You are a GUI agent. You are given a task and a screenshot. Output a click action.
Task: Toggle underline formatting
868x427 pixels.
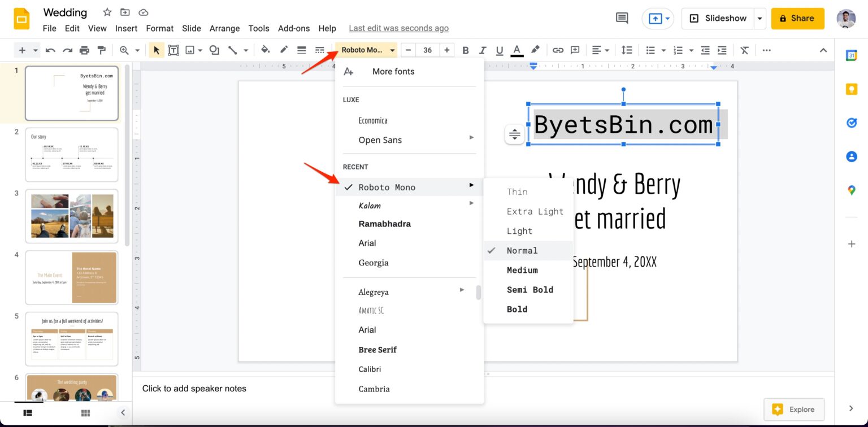coord(499,50)
